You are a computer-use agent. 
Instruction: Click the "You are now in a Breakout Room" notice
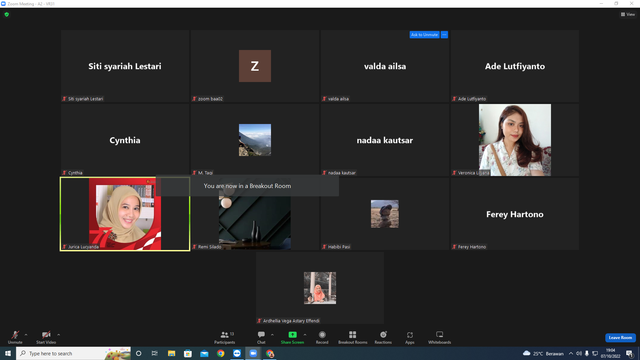click(247, 186)
